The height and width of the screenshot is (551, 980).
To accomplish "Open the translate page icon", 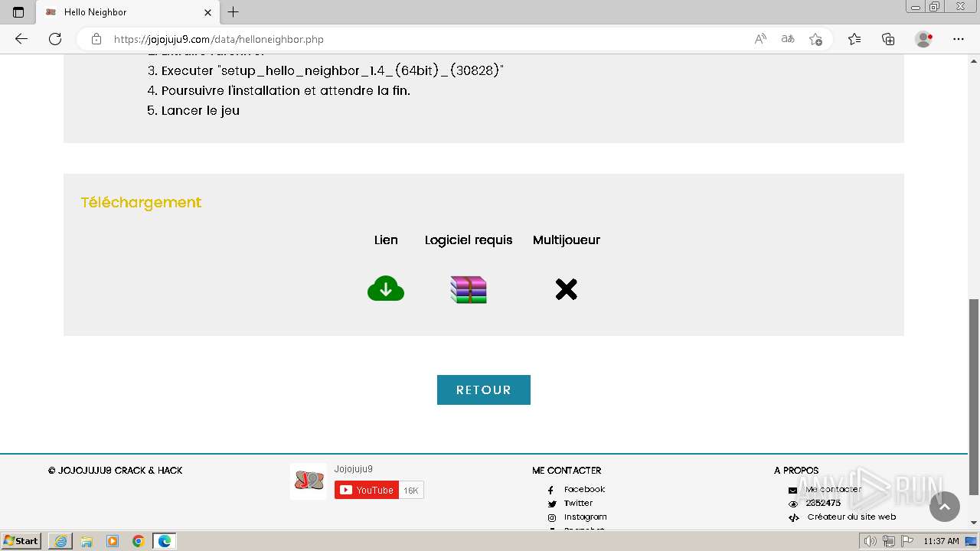I will (787, 39).
